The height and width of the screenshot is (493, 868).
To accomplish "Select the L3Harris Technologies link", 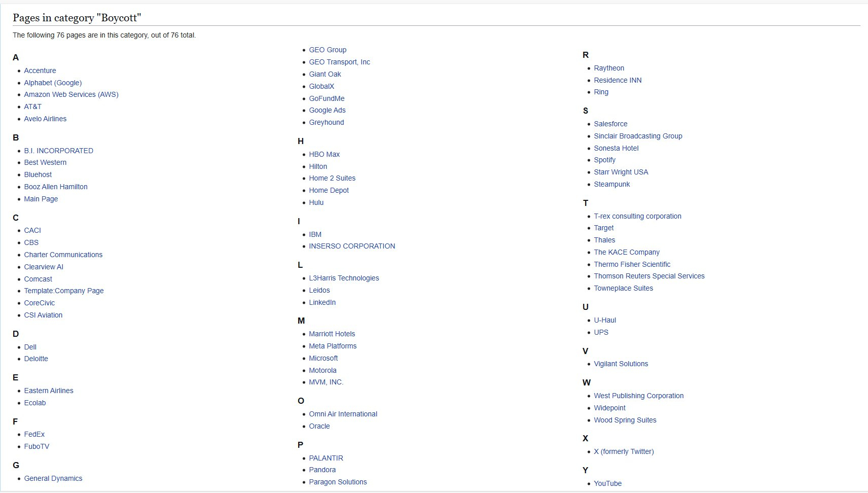I will click(x=344, y=278).
